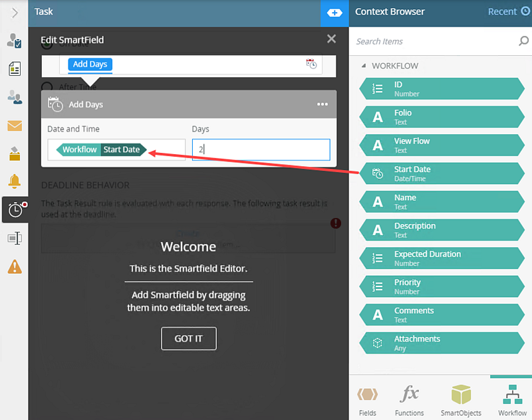Screen dimensions: 532x420
Task: Open the Recent items link
Action: click(x=509, y=11)
